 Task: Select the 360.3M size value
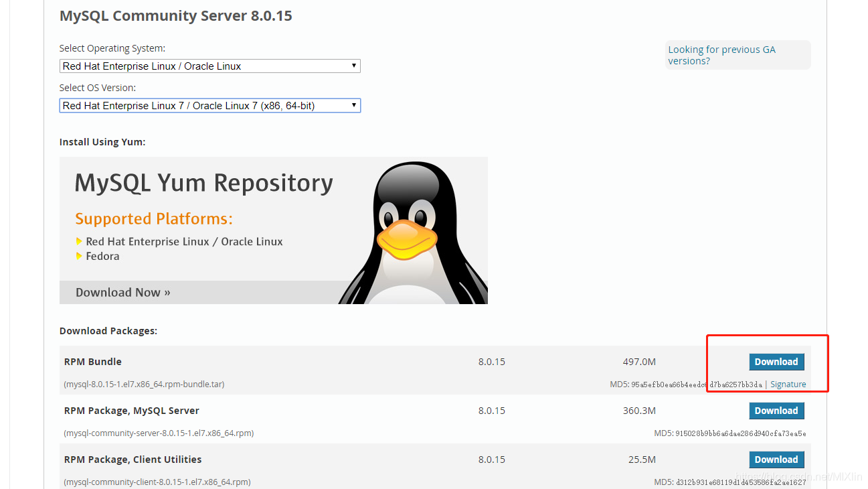point(639,411)
